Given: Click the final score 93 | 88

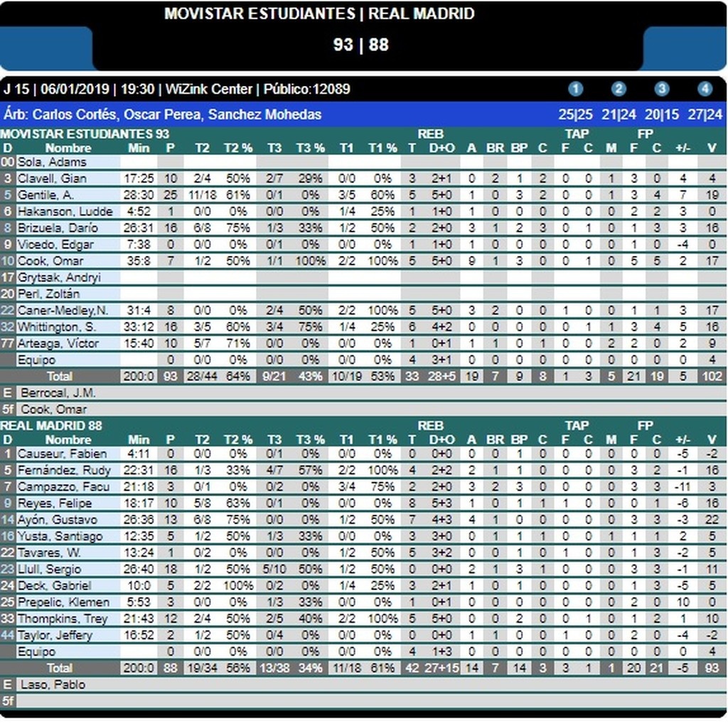Looking at the screenshot, I should click(x=360, y=45).
